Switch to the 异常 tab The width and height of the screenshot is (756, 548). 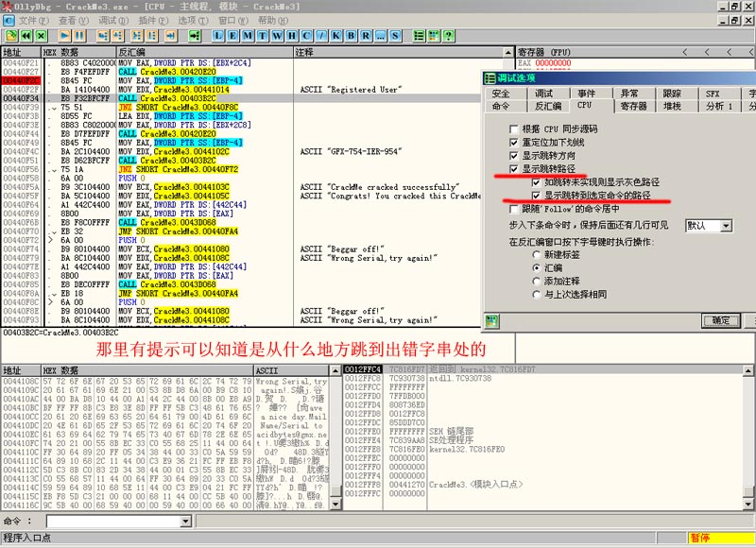tap(629, 94)
